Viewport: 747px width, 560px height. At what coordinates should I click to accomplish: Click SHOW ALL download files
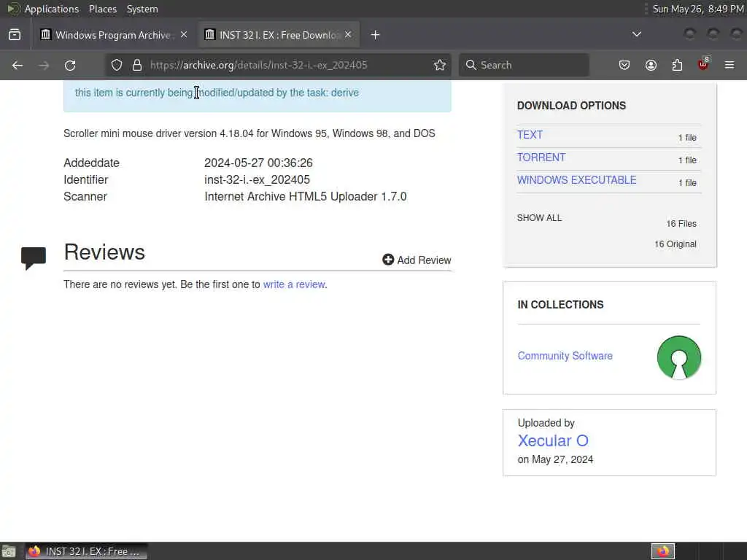[539, 218]
